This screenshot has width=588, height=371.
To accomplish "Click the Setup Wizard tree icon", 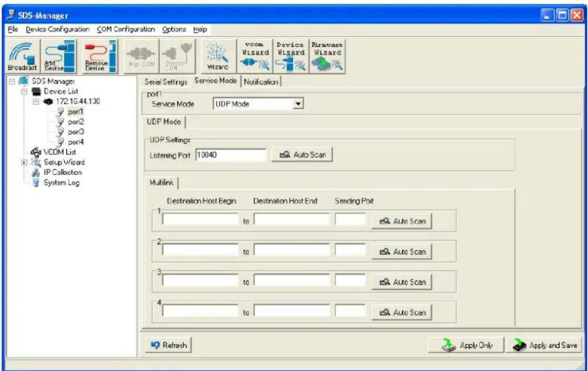I will pyautogui.click(x=36, y=162).
